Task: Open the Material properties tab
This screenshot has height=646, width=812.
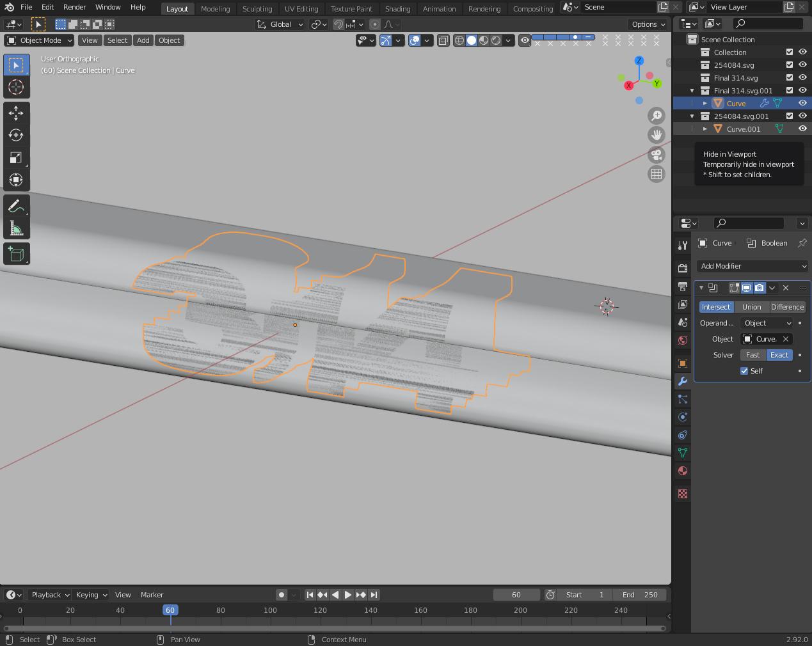Action: click(x=683, y=471)
